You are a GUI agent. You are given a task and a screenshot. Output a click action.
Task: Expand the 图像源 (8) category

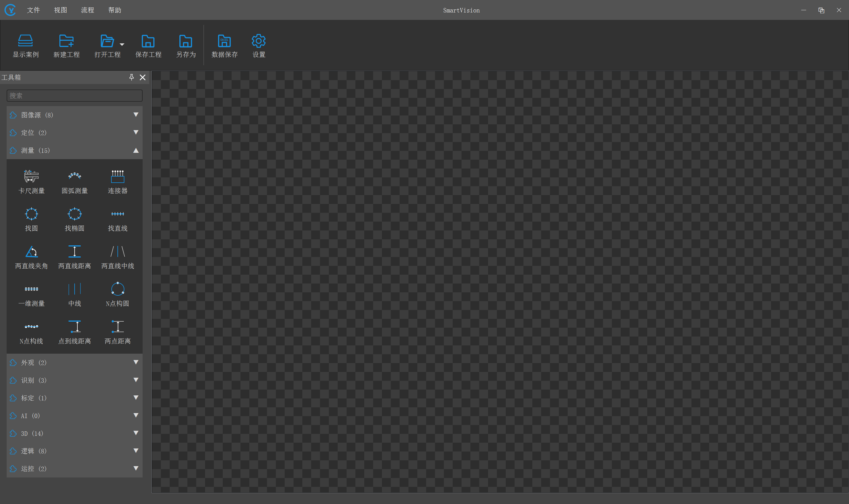point(74,115)
